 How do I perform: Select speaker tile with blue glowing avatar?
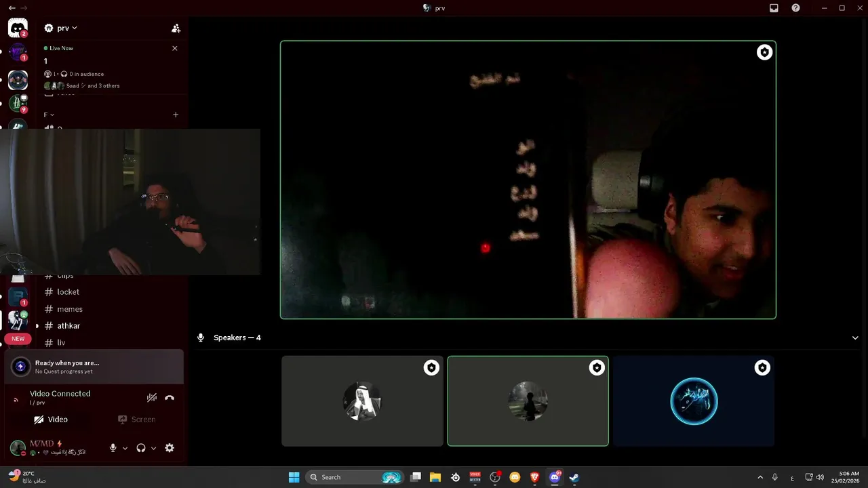[x=694, y=401]
